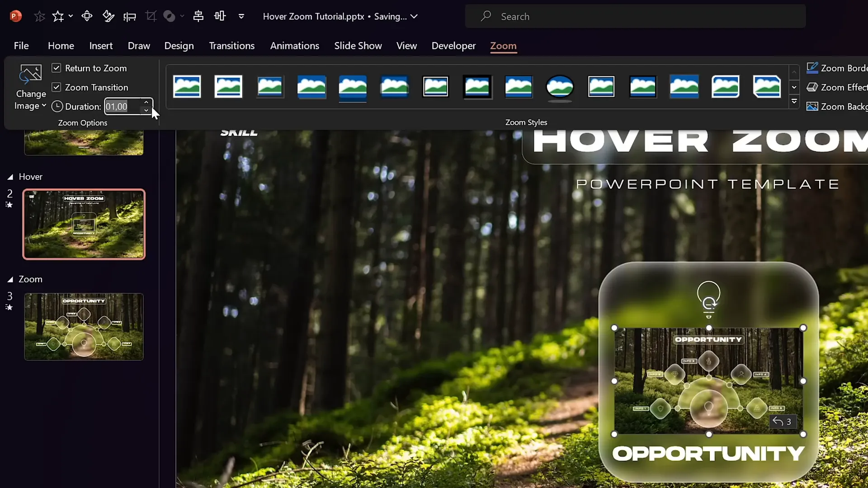Image resolution: width=868 pixels, height=488 pixels.
Task: Open the Saving status dropdown in the title bar
Action: coord(415,17)
